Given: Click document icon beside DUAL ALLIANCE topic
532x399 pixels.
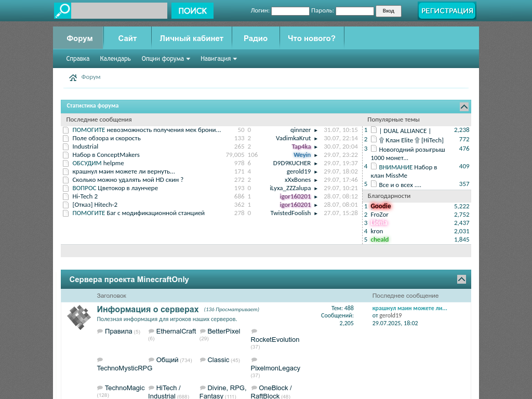Looking at the screenshot, I should coord(374,130).
